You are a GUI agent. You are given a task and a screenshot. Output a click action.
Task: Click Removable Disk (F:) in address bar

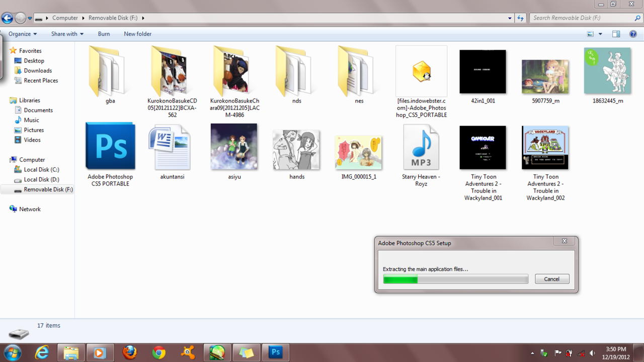[x=113, y=18]
